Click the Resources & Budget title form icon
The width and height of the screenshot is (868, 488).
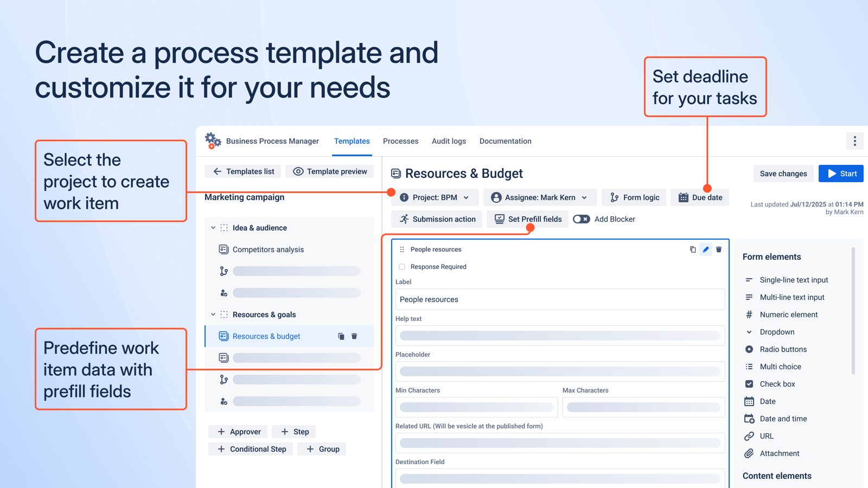396,174
